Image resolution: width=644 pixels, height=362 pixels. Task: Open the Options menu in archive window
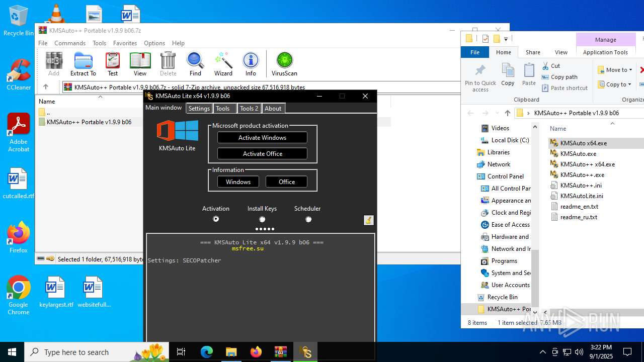tap(154, 43)
